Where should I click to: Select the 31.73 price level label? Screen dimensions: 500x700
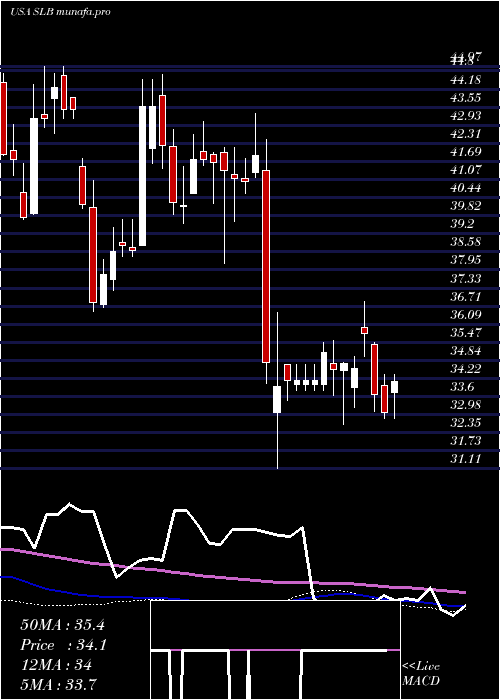coord(465,441)
